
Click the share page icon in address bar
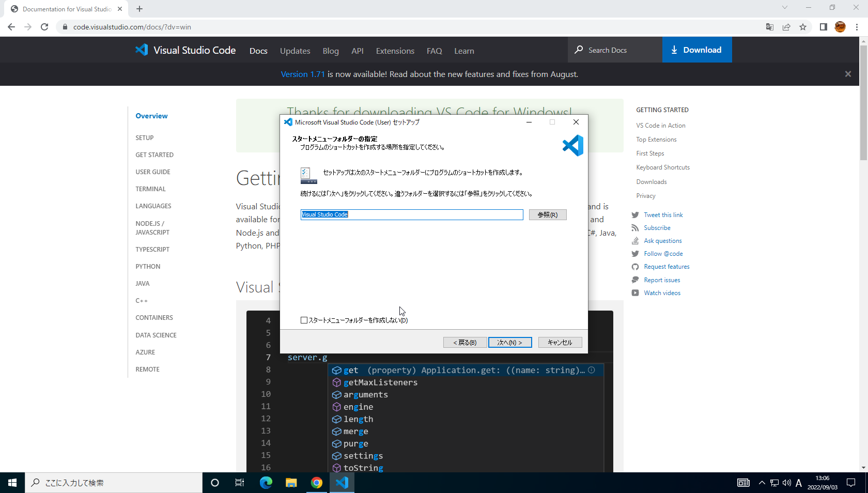(x=786, y=27)
